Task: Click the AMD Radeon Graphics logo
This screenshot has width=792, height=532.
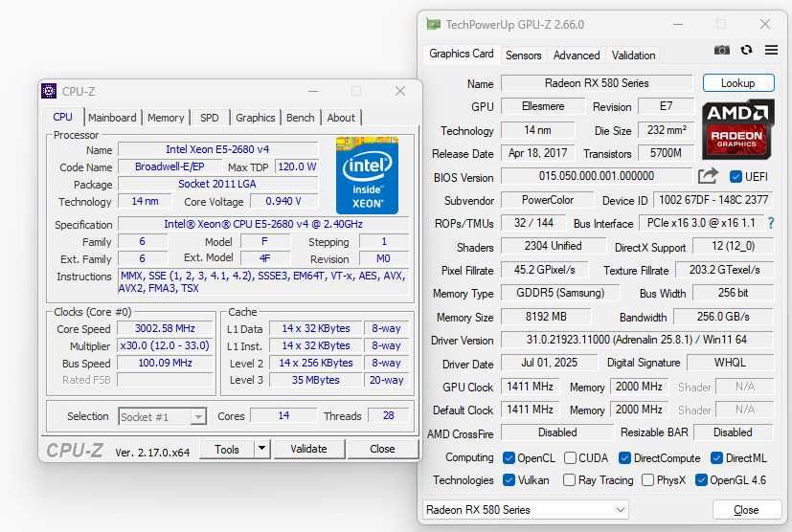Action: [x=737, y=129]
